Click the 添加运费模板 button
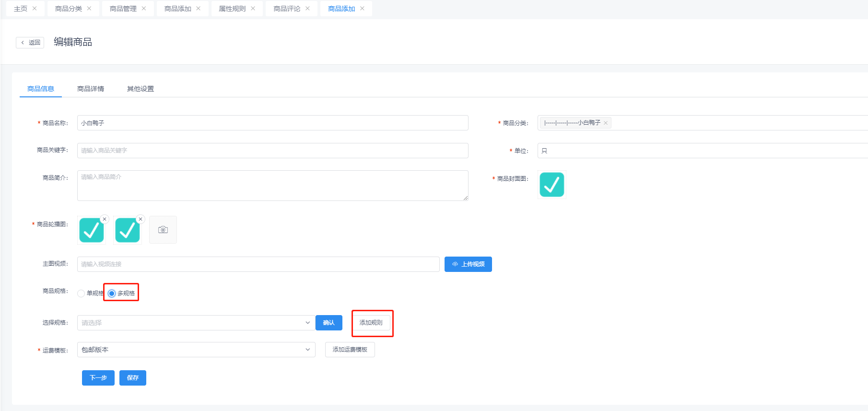Screen dimensions: 868x411 click(x=350, y=350)
